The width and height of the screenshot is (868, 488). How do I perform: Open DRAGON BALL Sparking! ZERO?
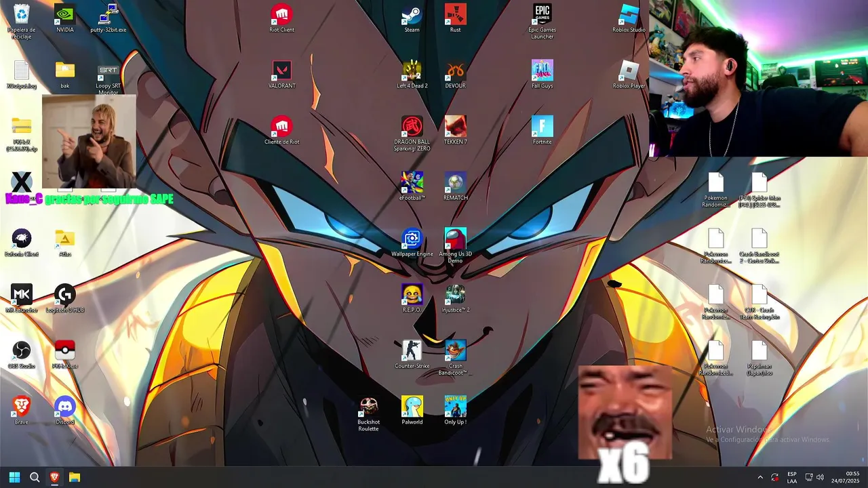[412, 134]
